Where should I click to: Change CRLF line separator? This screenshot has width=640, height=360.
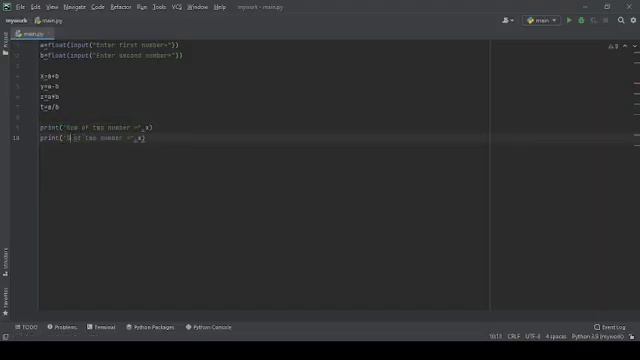tap(513, 336)
